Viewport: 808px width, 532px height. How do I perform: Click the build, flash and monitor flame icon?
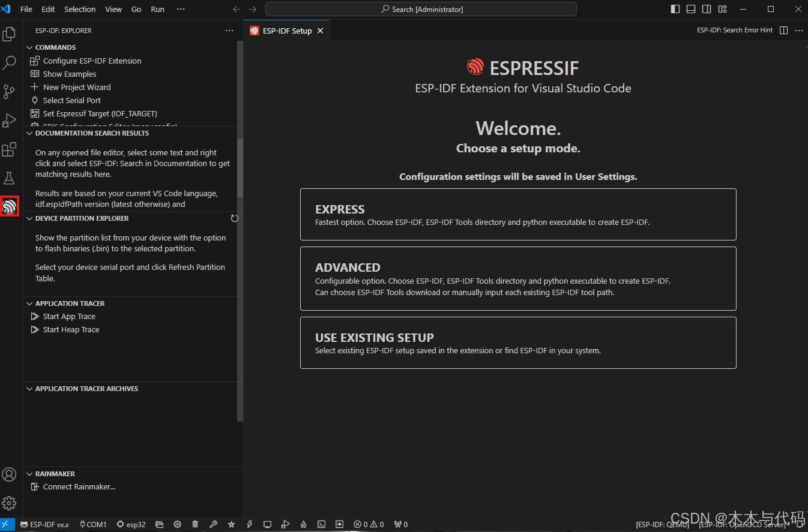pos(303,524)
